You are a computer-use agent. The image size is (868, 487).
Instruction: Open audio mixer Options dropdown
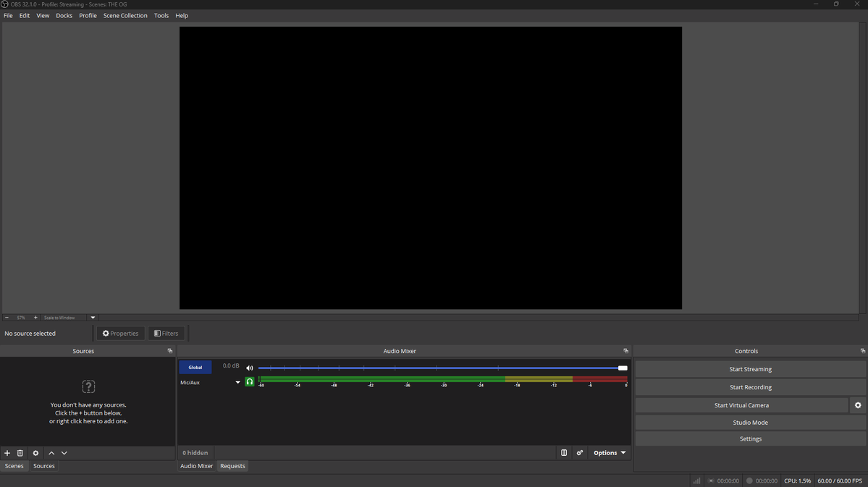pyautogui.click(x=610, y=453)
